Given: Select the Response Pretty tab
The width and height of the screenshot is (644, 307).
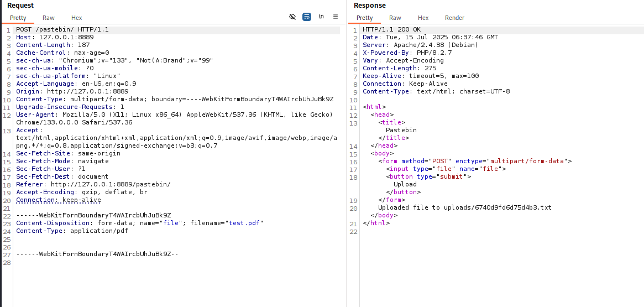Looking at the screenshot, I should click(x=365, y=18).
